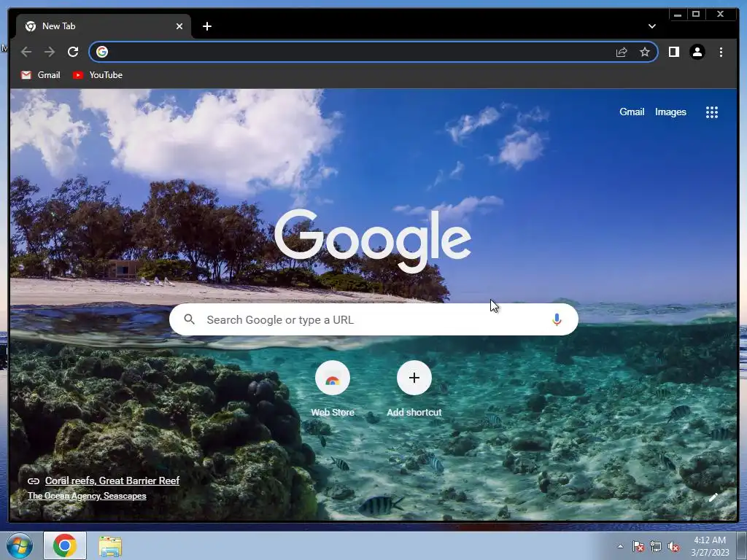The image size is (747, 560).
Task: Click the network tray icon
Action: click(656, 547)
